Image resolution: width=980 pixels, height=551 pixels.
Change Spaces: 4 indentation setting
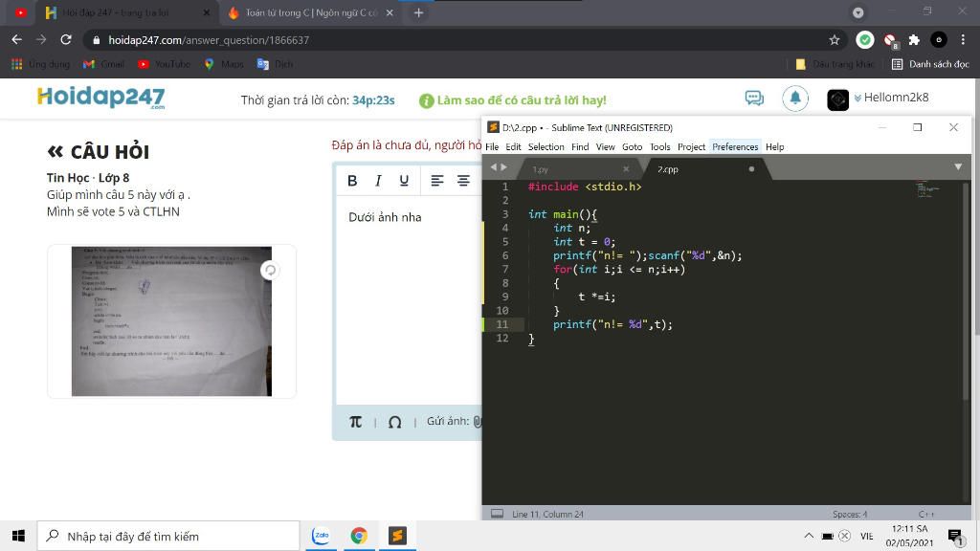click(x=850, y=514)
